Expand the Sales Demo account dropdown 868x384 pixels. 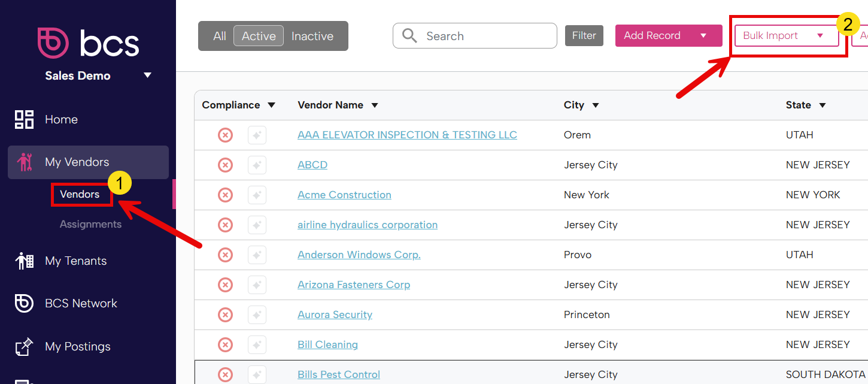click(x=147, y=75)
